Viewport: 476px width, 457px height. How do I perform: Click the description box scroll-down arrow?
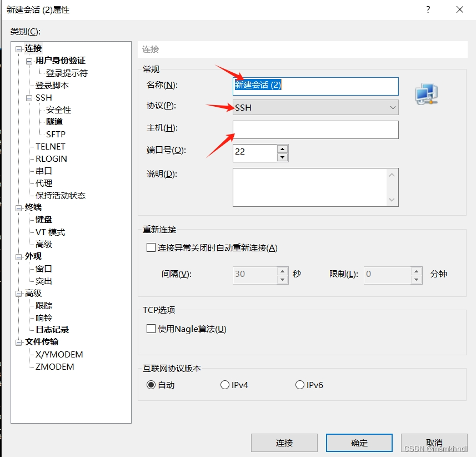tap(392, 200)
